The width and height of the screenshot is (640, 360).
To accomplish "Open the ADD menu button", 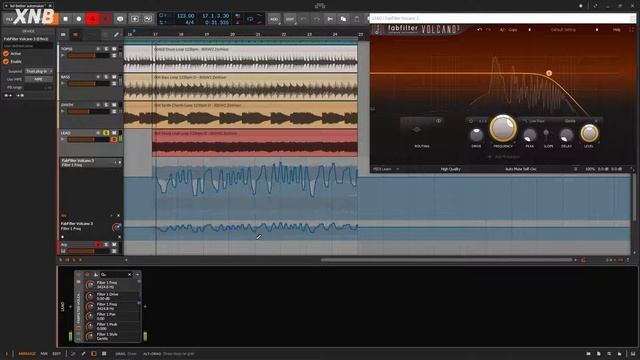I will (274, 19).
